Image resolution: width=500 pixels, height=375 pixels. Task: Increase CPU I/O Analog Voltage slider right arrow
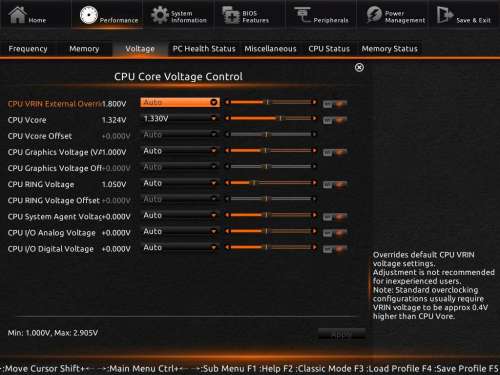pos(314,231)
